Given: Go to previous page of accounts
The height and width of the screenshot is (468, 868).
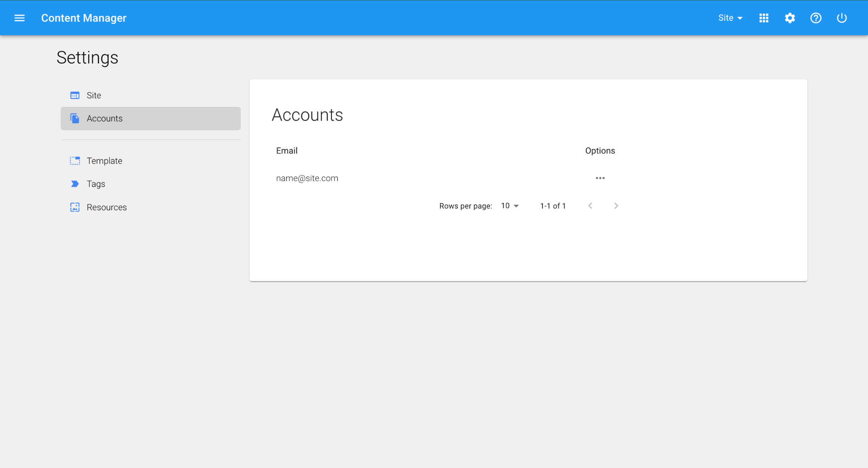Looking at the screenshot, I should click(x=590, y=206).
